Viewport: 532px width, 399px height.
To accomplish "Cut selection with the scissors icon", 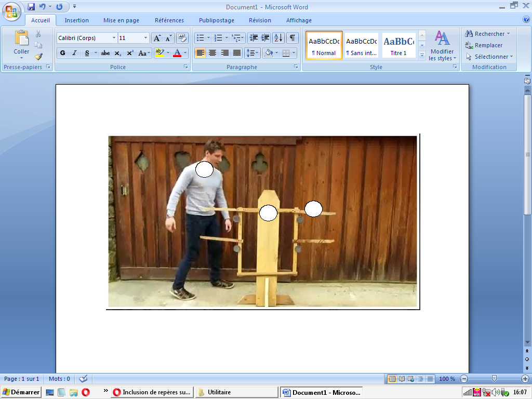I will coord(38,34).
